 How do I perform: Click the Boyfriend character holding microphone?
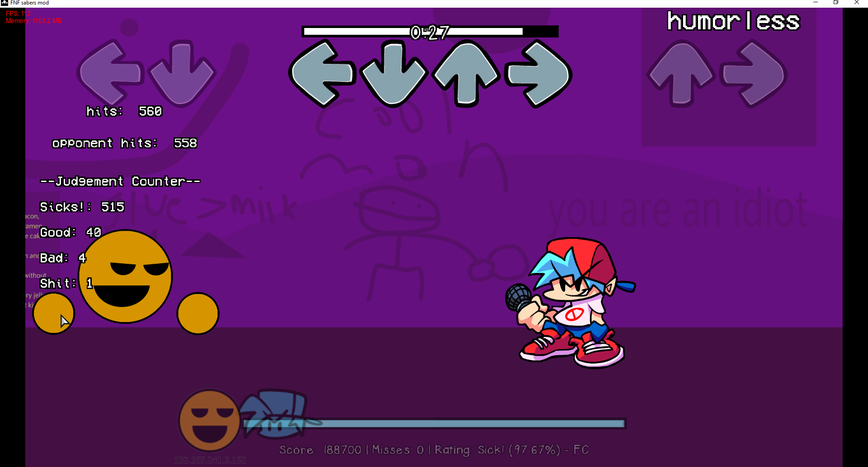click(x=572, y=303)
